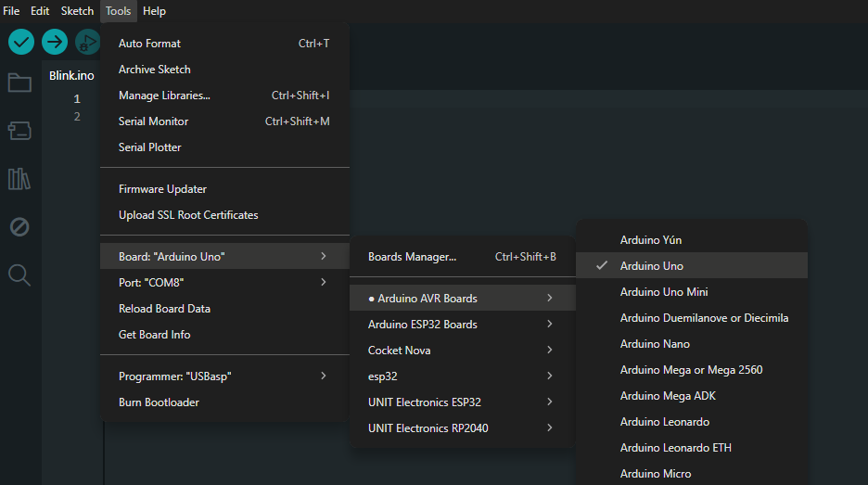Open the Search magnifier icon in sidebar
The width and height of the screenshot is (868, 485).
point(19,275)
